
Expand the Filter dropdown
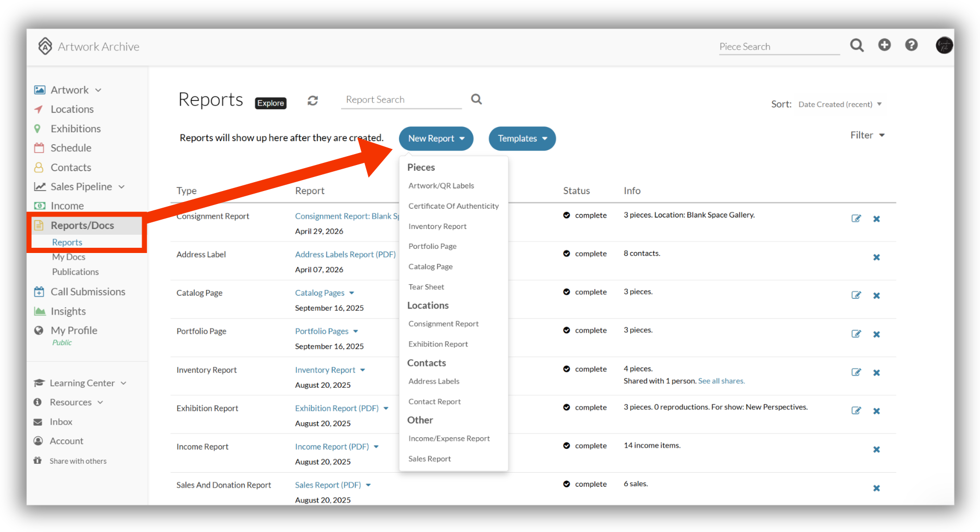point(868,135)
